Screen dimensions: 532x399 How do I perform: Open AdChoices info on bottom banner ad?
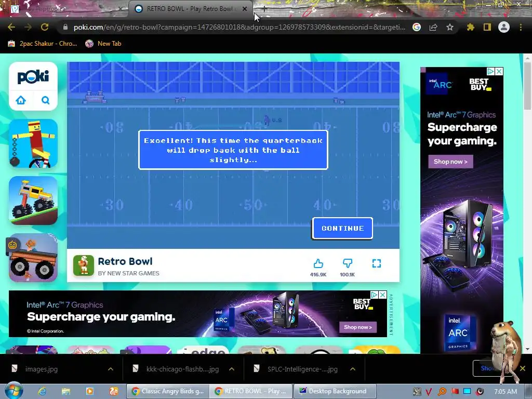click(374, 295)
